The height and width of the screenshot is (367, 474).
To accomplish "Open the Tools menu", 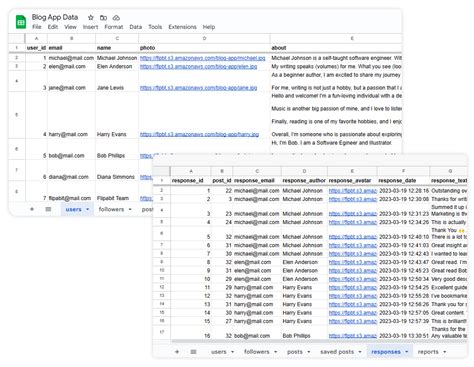I will coord(155,27).
